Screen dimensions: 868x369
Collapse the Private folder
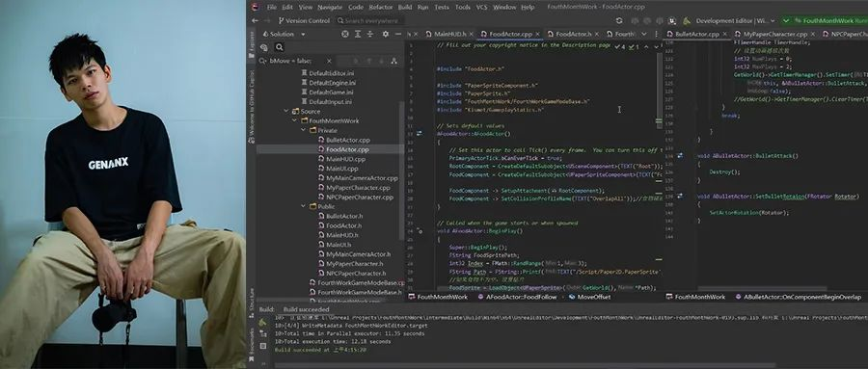tap(304, 130)
